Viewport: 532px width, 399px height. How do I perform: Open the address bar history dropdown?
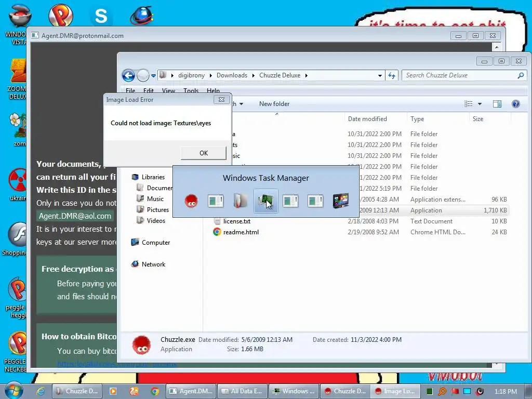pos(380,76)
